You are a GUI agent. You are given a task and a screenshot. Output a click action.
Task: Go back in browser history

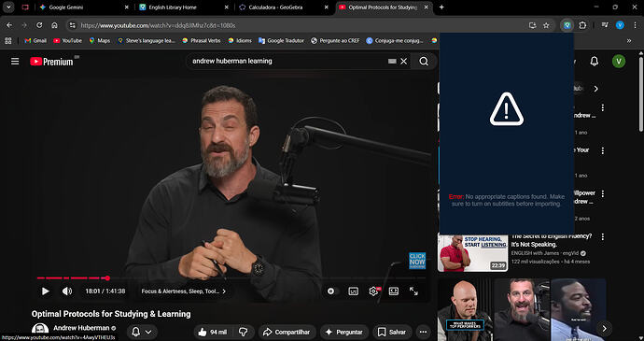[9, 25]
